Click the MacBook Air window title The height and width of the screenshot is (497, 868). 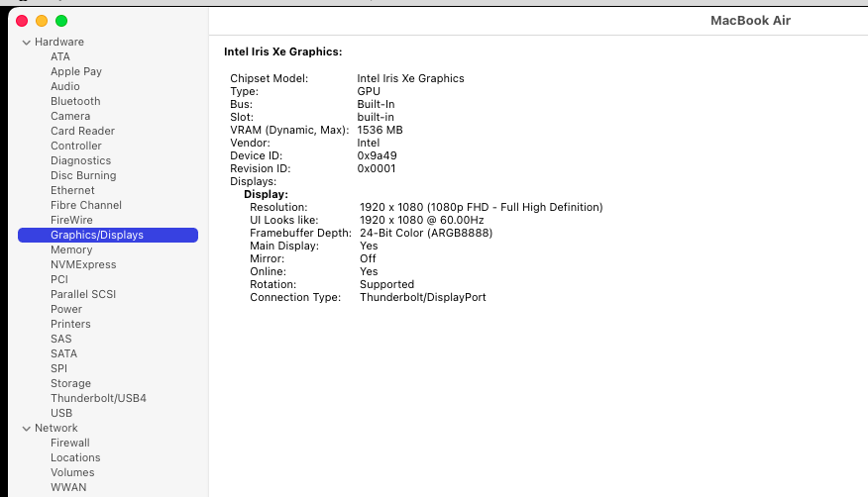click(x=750, y=21)
